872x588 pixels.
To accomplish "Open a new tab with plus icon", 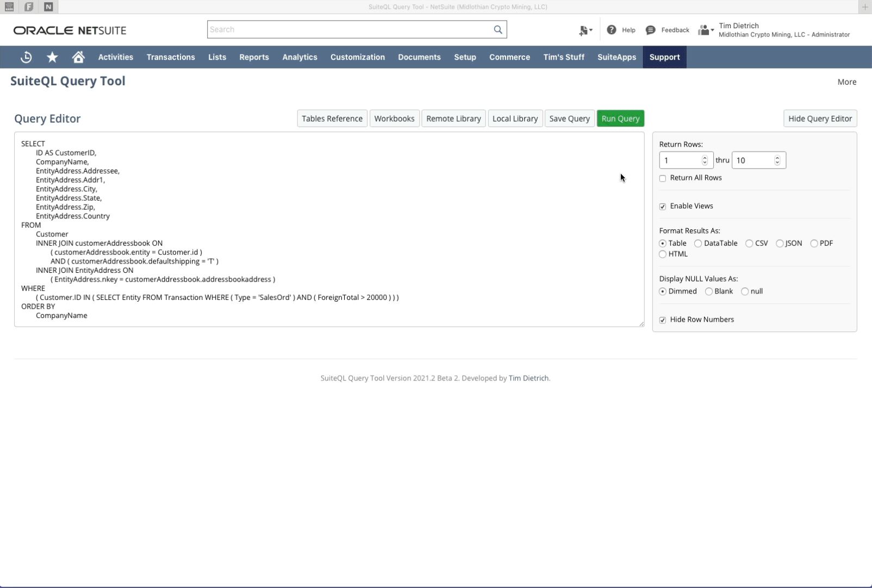I will coord(865,7).
